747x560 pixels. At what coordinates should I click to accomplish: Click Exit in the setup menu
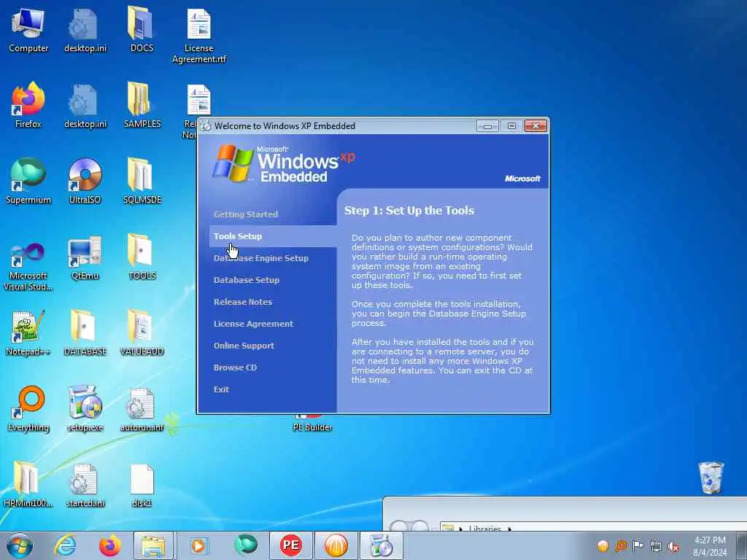click(222, 389)
